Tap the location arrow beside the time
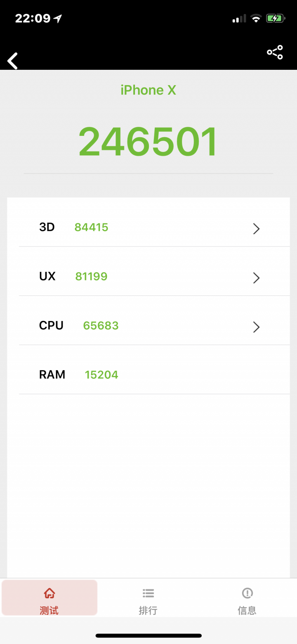The image size is (297, 644). 58,18
